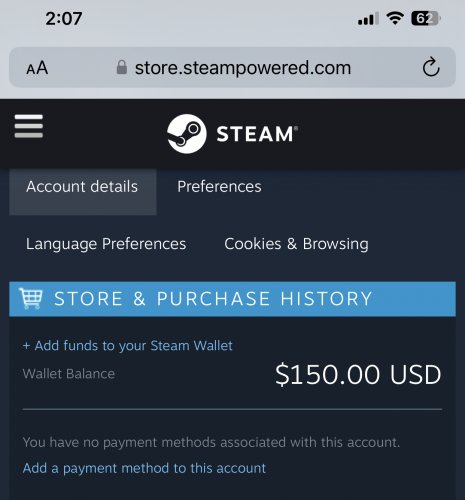Tap the Wi-Fi status icon
The image size is (465, 500).
(395, 18)
